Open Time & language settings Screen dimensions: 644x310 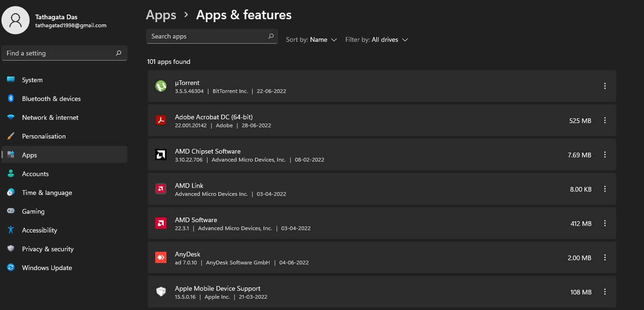click(64, 193)
